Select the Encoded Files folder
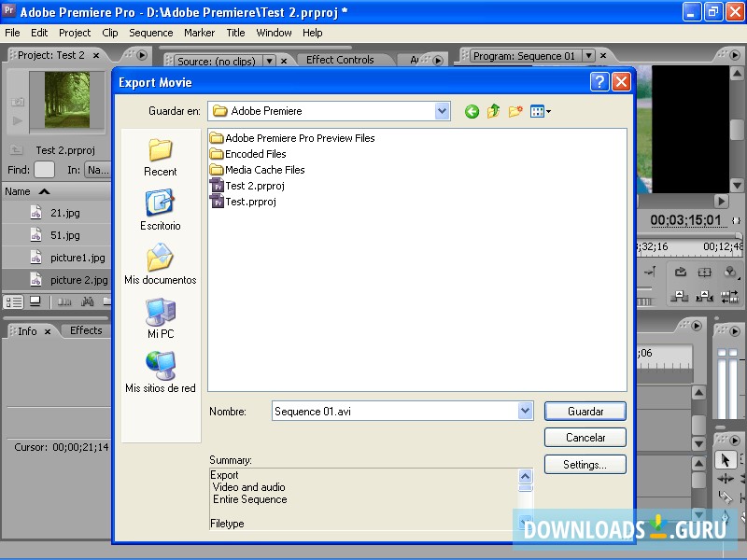 (x=247, y=154)
